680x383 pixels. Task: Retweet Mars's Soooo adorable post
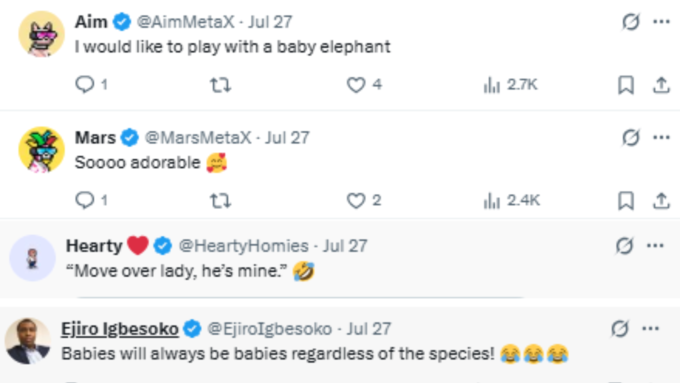220,200
